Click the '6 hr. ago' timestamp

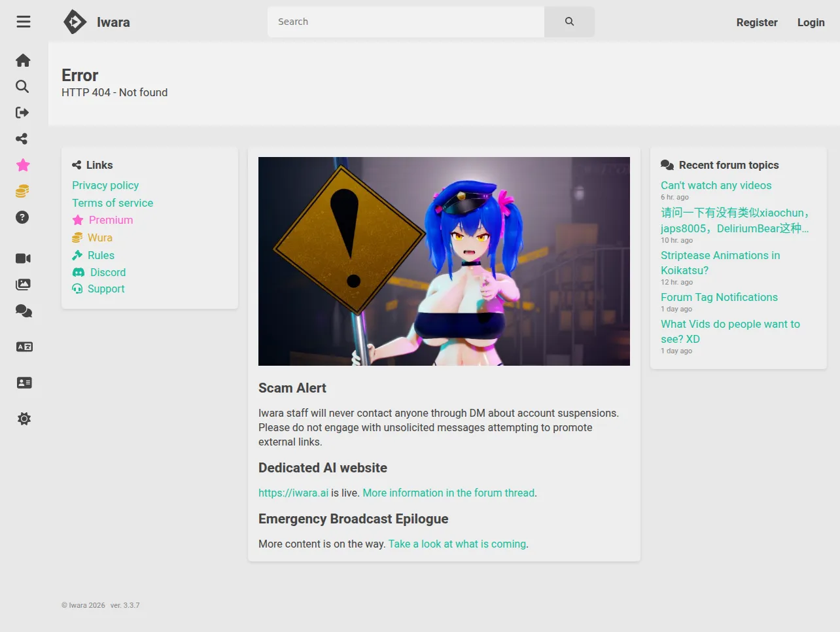tap(674, 197)
